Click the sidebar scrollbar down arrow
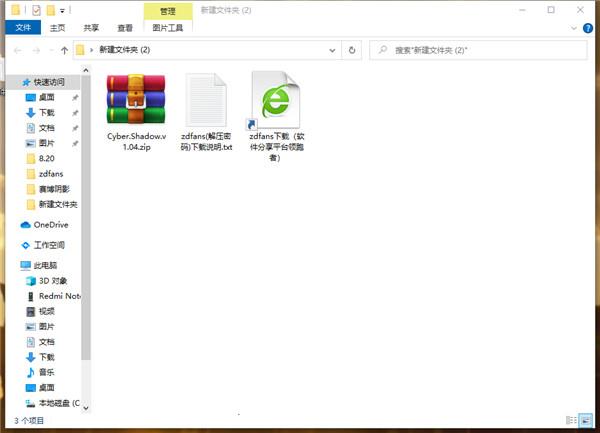The image size is (600, 433). click(x=86, y=408)
